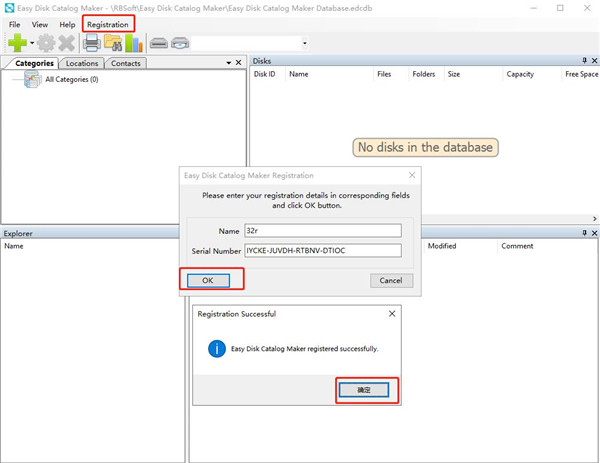Click 确定 in Registration Successful dialog

[x=364, y=390]
